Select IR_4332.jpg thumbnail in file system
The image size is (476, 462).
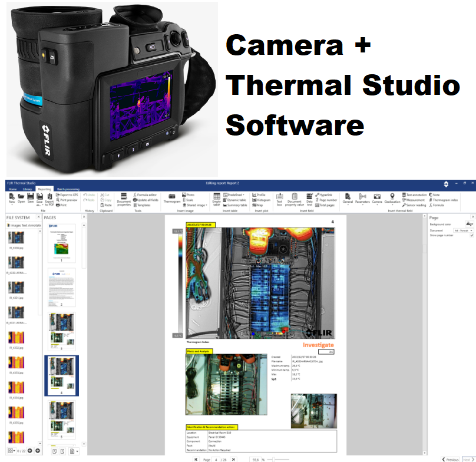(x=16, y=338)
